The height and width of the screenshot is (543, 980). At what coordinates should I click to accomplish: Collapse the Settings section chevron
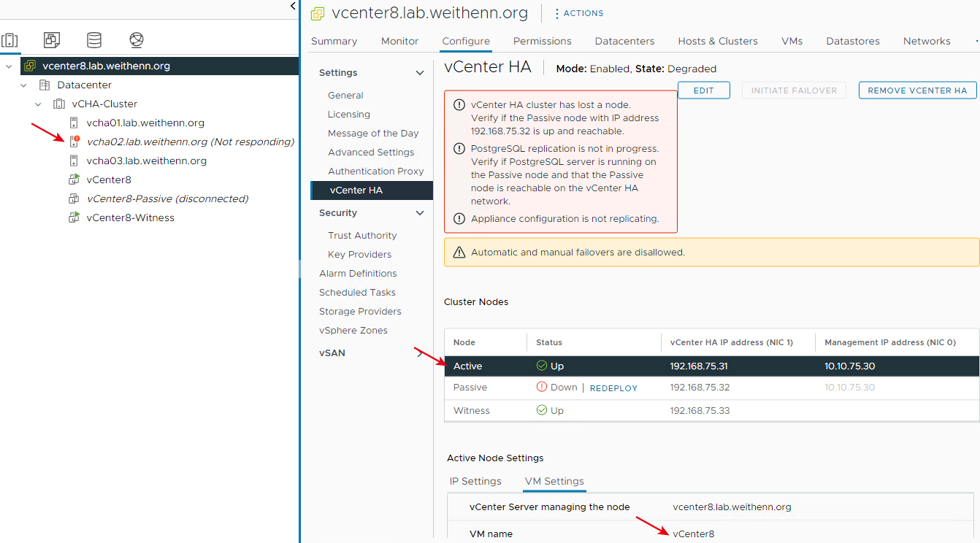(420, 73)
